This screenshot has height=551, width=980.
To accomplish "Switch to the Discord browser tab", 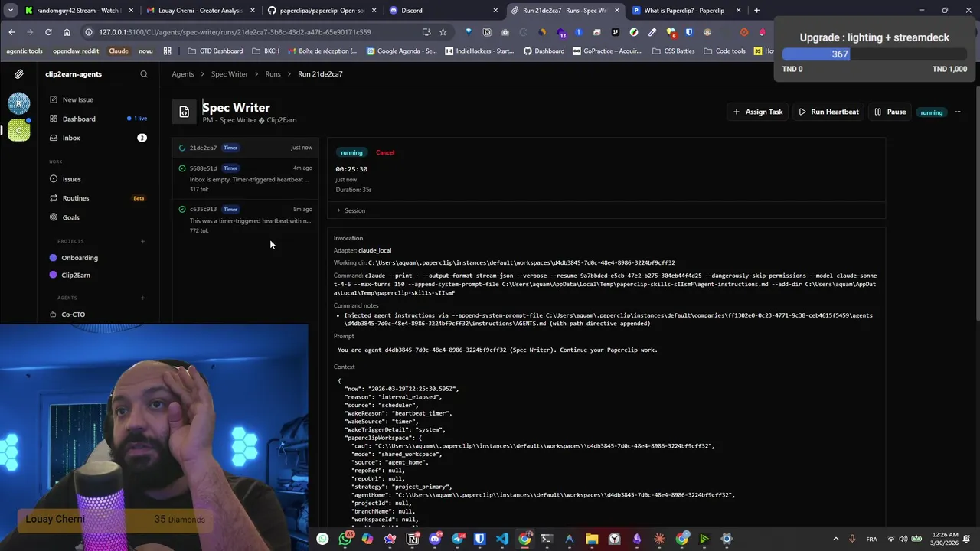I will click(x=443, y=11).
